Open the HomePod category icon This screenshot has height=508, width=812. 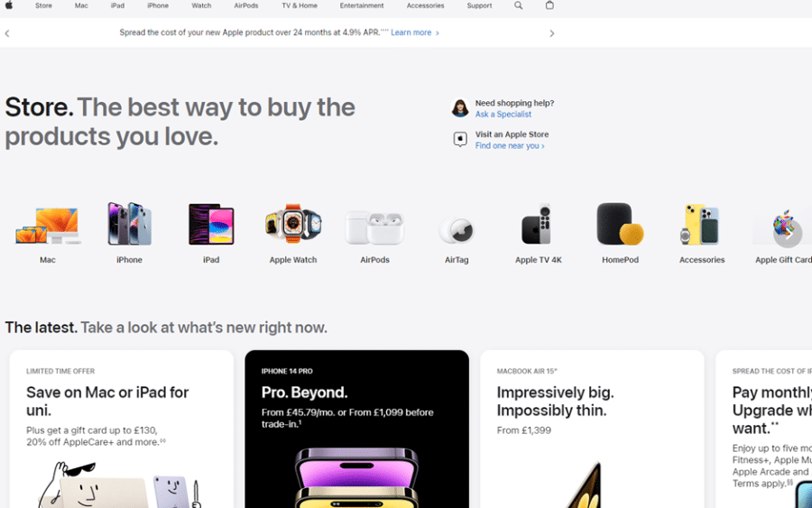[x=620, y=224]
